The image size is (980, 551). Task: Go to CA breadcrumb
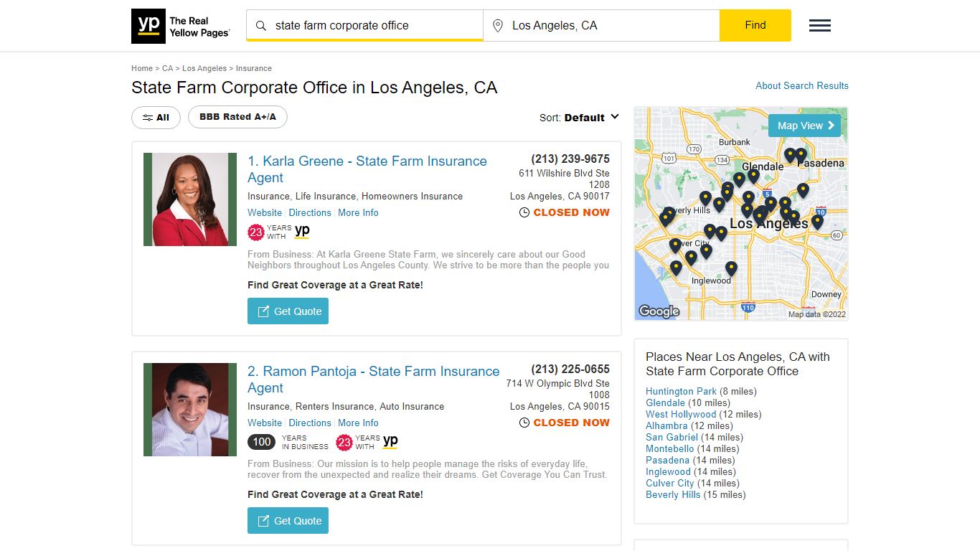click(x=167, y=68)
